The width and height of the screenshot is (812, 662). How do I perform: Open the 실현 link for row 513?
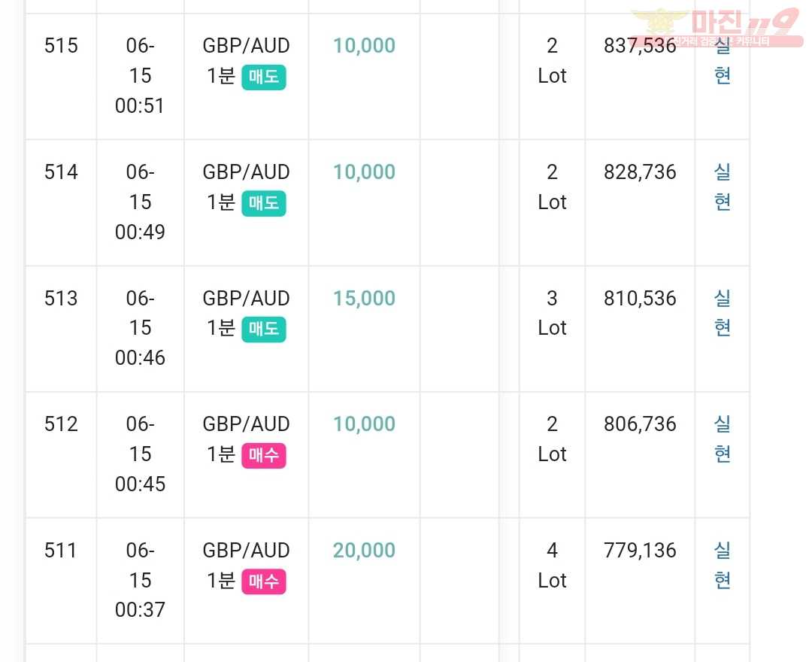coord(722,312)
